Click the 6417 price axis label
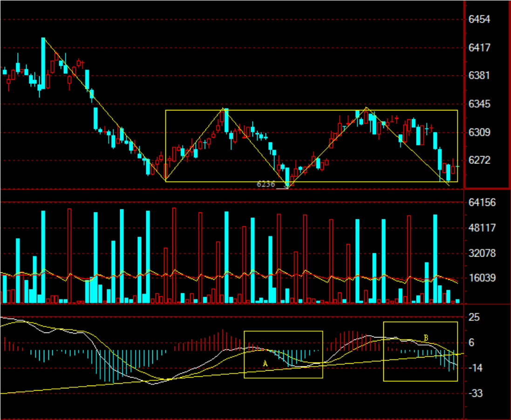This screenshot has width=511, height=420. [x=479, y=47]
